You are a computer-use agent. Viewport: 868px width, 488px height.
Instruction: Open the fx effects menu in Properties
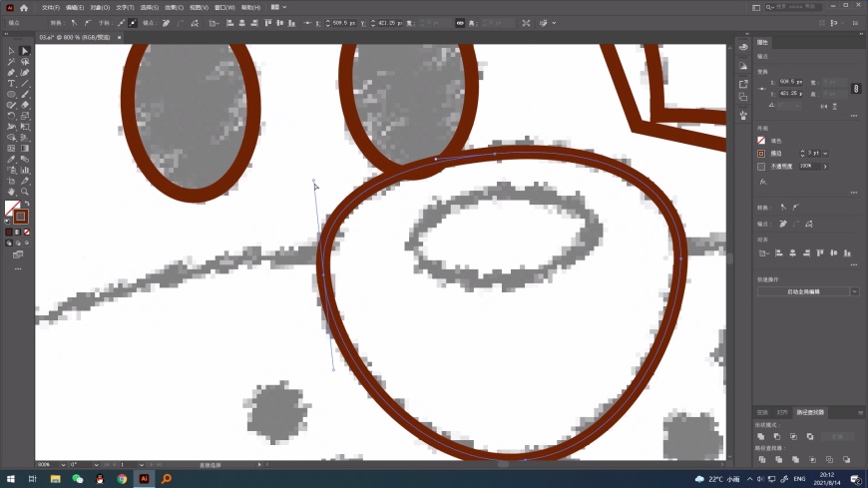[x=763, y=182]
